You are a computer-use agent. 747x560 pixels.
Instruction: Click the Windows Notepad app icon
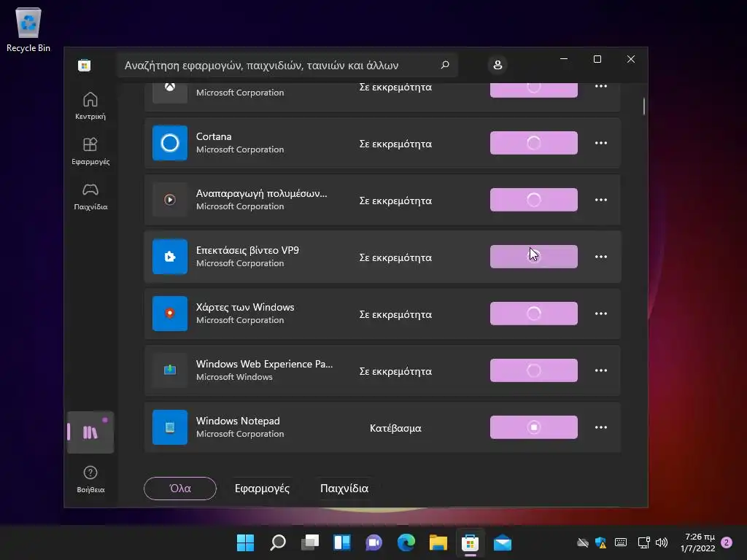tap(169, 427)
